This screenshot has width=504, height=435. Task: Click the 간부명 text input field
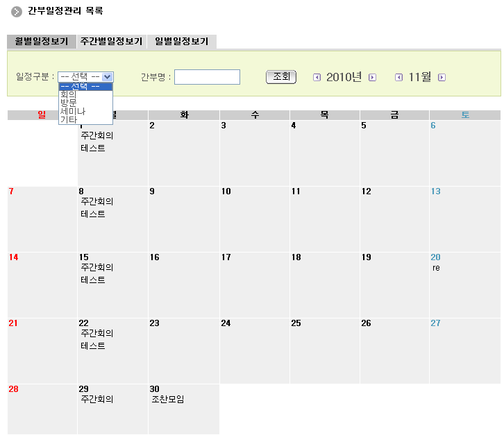point(207,77)
